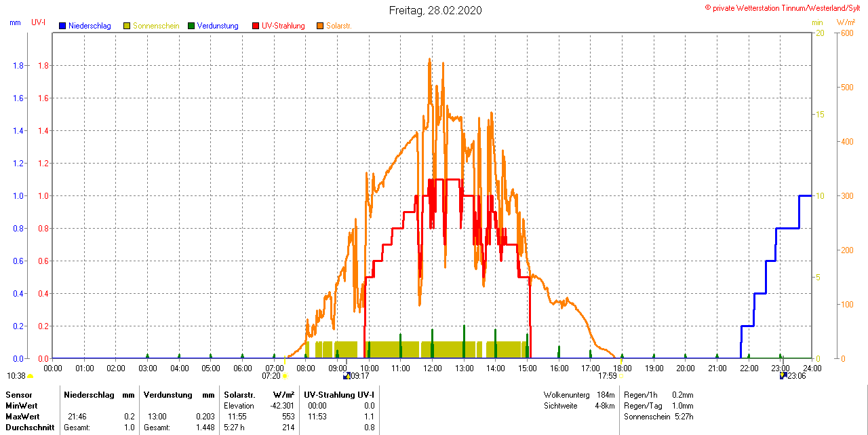This screenshot has width=868, height=435.
Task: Click the UV-Strahlung UV-I column header in the table
Action: (339, 394)
